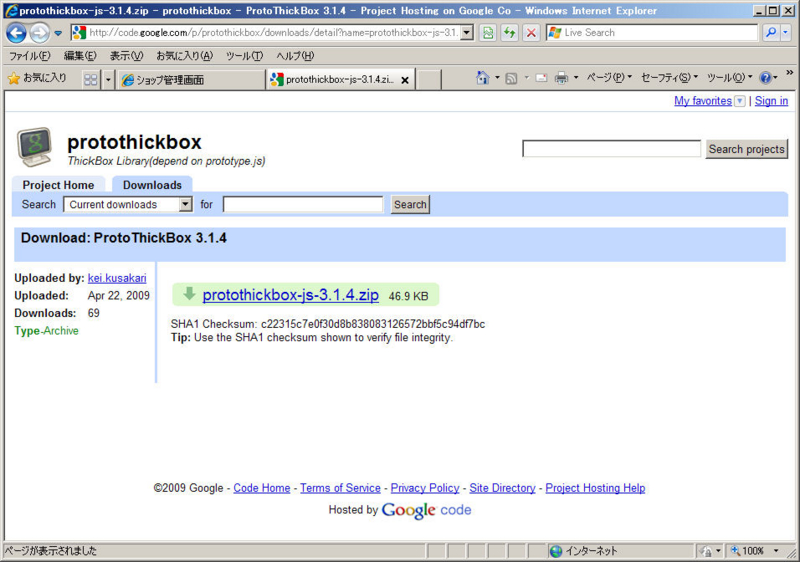The image size is (800, 562).
Task: Click the Search button for downloads
Action: 410,205
